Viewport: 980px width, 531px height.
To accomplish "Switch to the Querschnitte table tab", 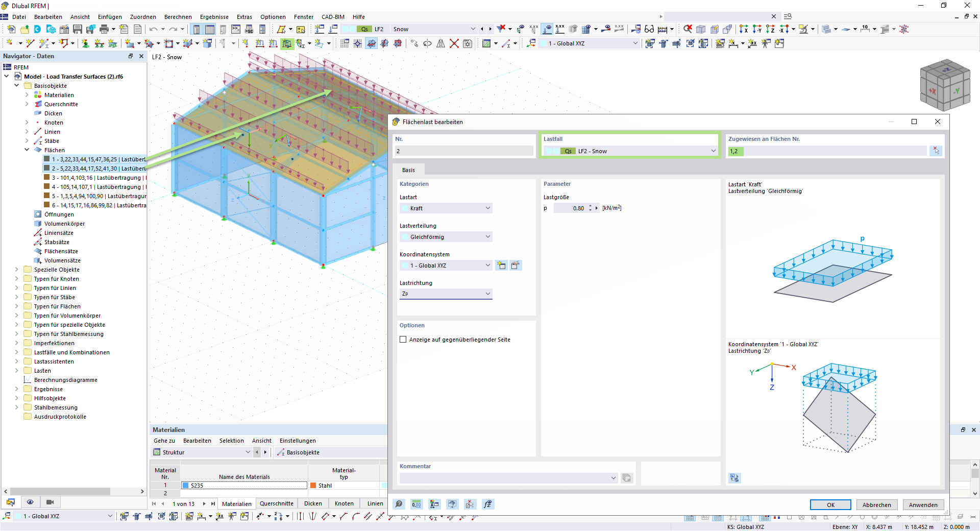I will [x=277, y=503].
